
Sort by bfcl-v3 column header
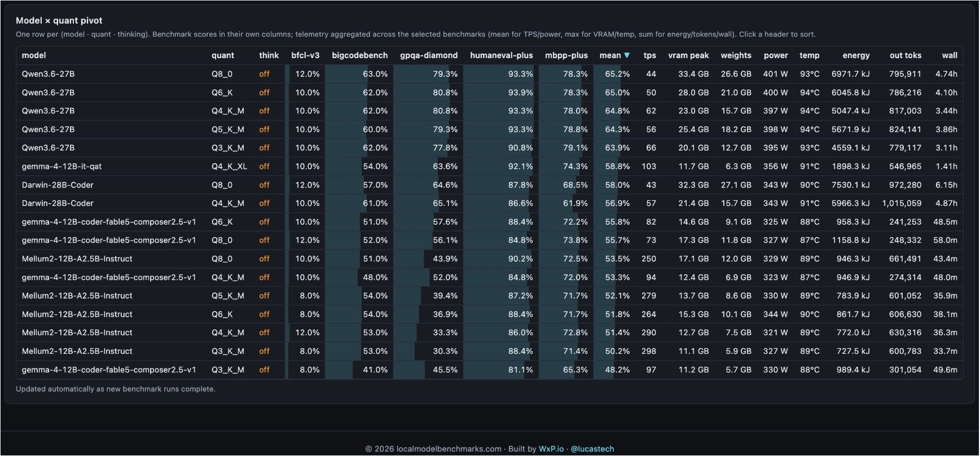pos(305,55)
